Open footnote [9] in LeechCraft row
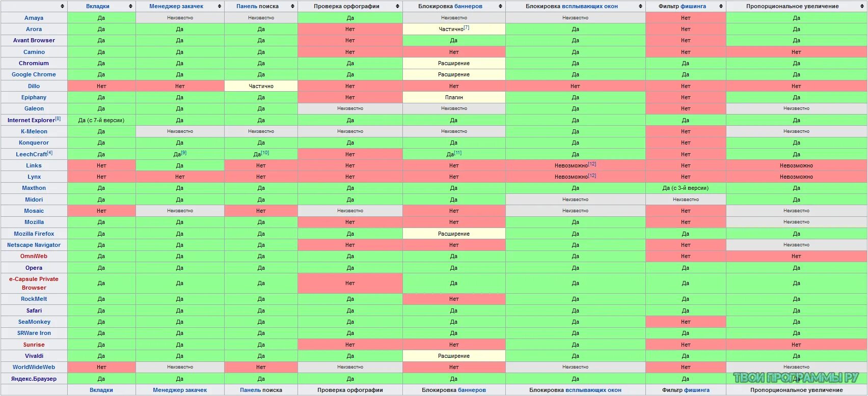Screen dimensions: 868x396 point(183,153)
